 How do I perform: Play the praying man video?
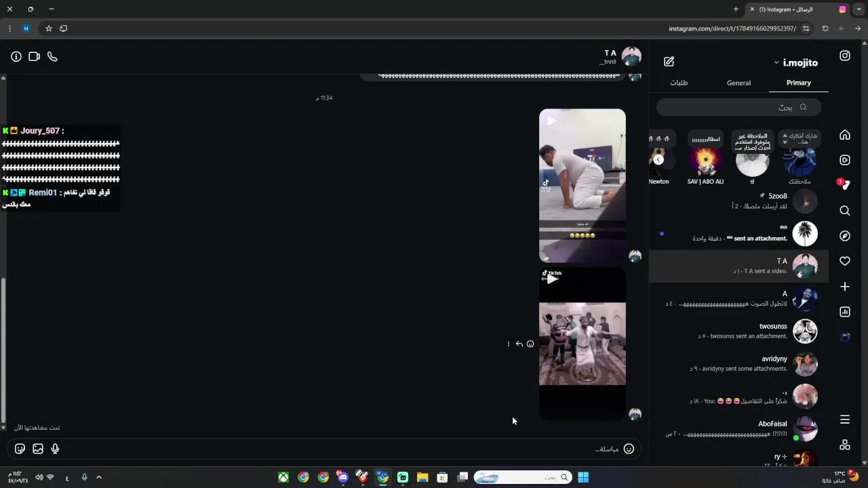click(583, 186)
